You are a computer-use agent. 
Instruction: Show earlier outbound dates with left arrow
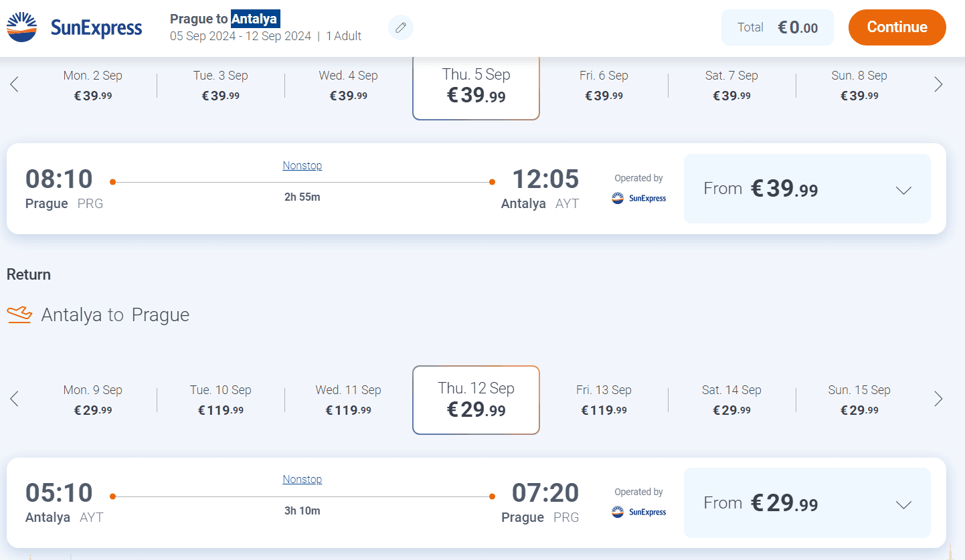(14, 84)
